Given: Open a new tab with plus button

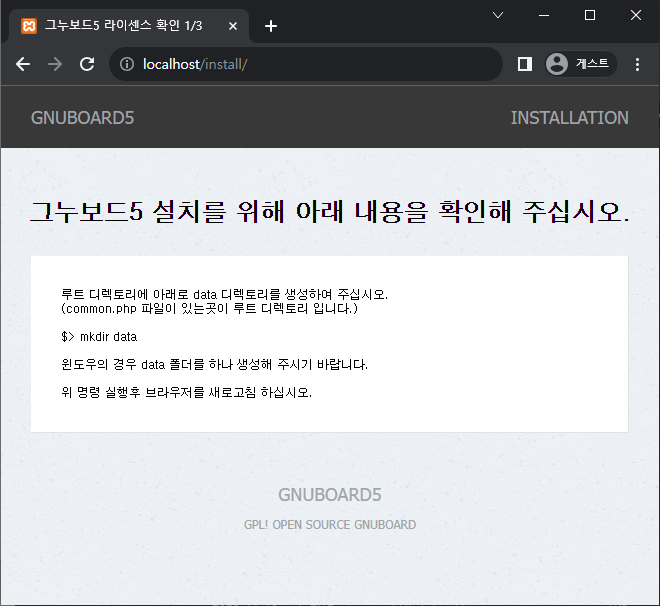Looking at the screenshot, I should coord(271,26).
